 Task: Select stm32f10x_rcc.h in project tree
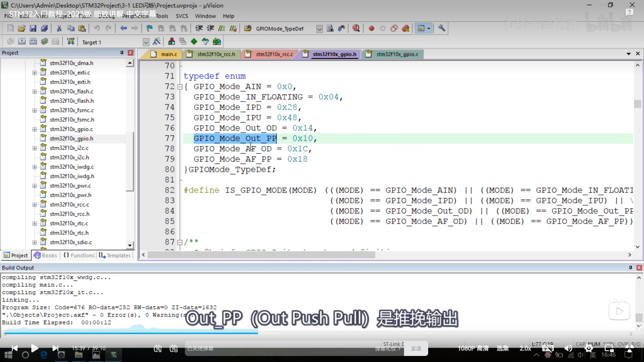pyautogui.click(x=69, y=214)
